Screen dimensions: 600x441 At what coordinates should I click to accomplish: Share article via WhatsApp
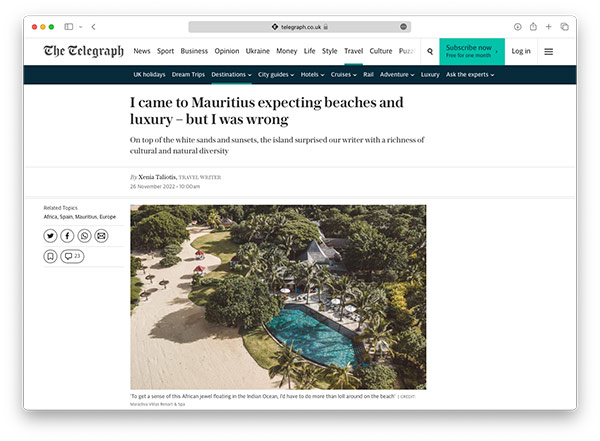[x=84, y=236]
